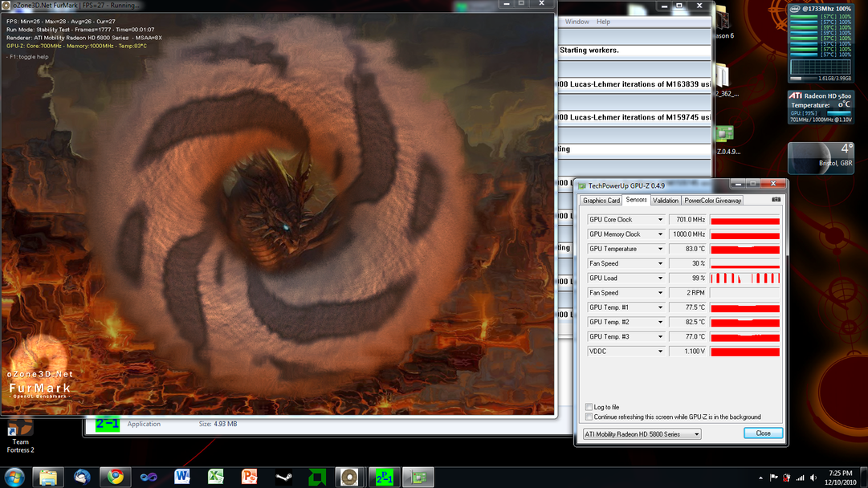Click the 2 RPM fan speed value
868x488 pixels.
coord(688,293)
